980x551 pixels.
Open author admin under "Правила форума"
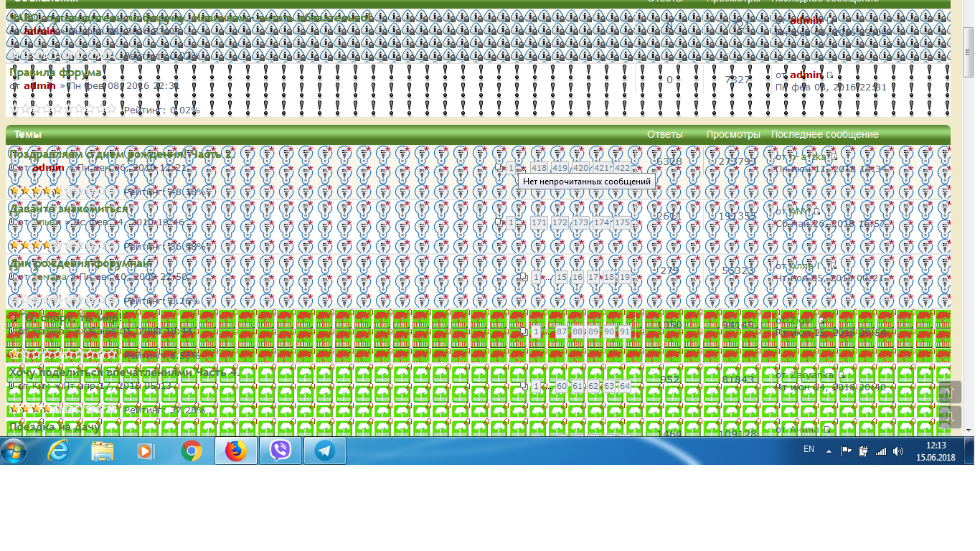tap(39, 86)
